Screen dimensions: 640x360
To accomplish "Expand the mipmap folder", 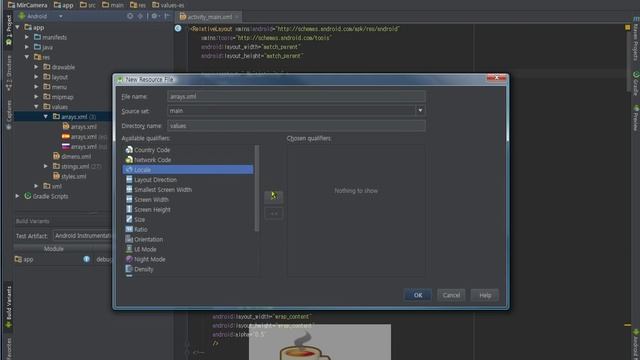I will pos(36,97).
